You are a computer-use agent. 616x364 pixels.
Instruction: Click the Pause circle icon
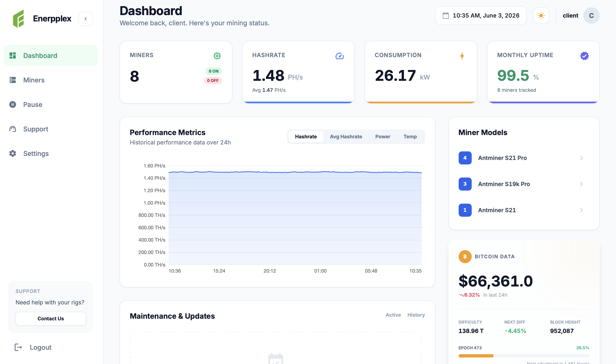13,104
